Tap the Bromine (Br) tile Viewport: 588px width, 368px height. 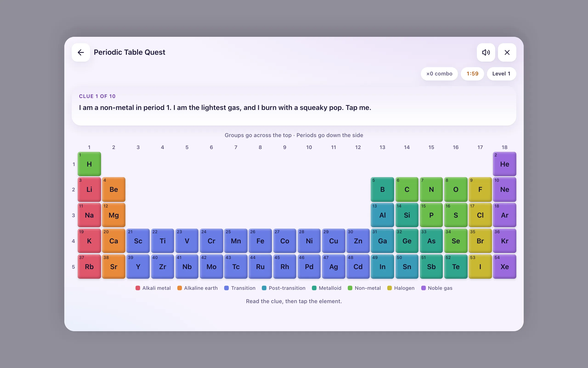pyautogui.click(x=480, y=241)
